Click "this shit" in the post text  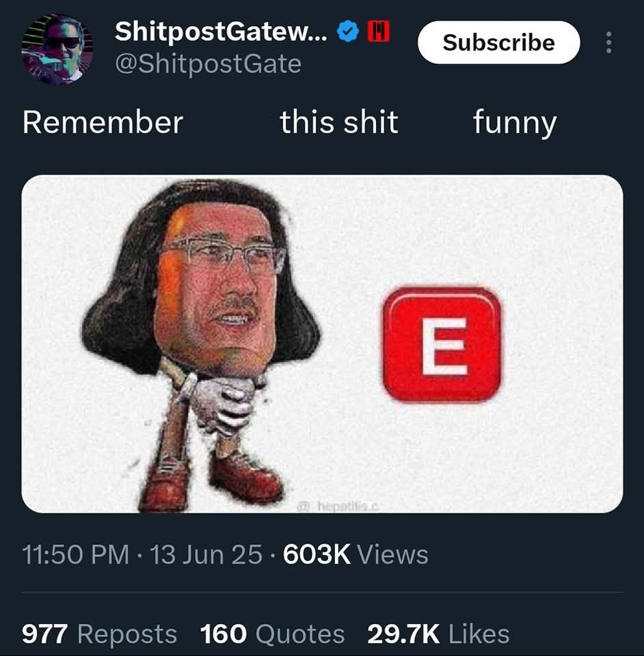click(x=339, y=122)
